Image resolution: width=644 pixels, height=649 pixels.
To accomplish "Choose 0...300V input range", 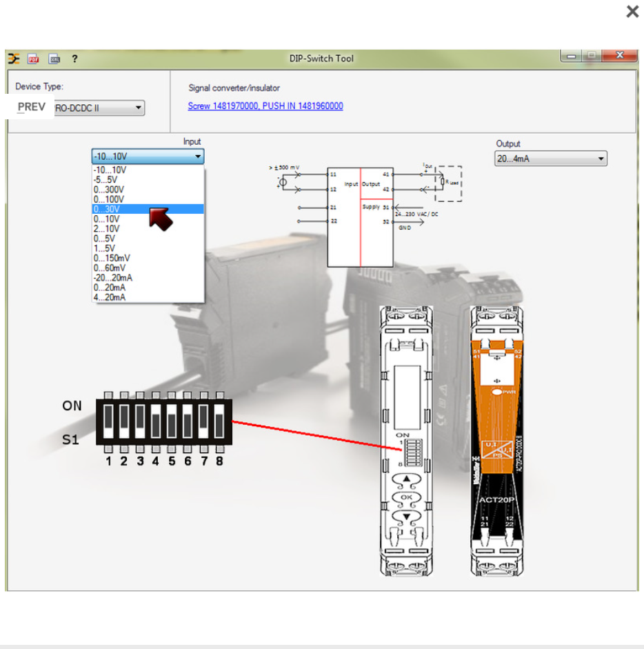I will (x=148, y=190).
